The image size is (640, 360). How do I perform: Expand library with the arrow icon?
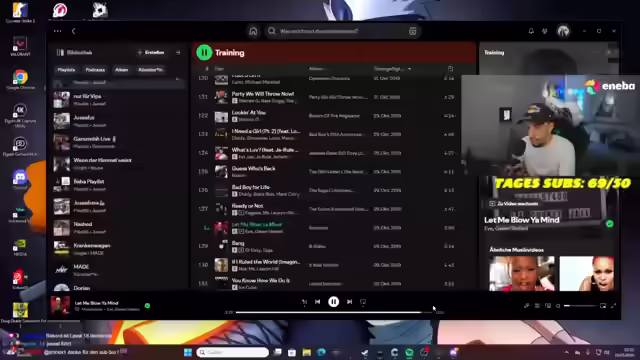[x=178, y=53]
